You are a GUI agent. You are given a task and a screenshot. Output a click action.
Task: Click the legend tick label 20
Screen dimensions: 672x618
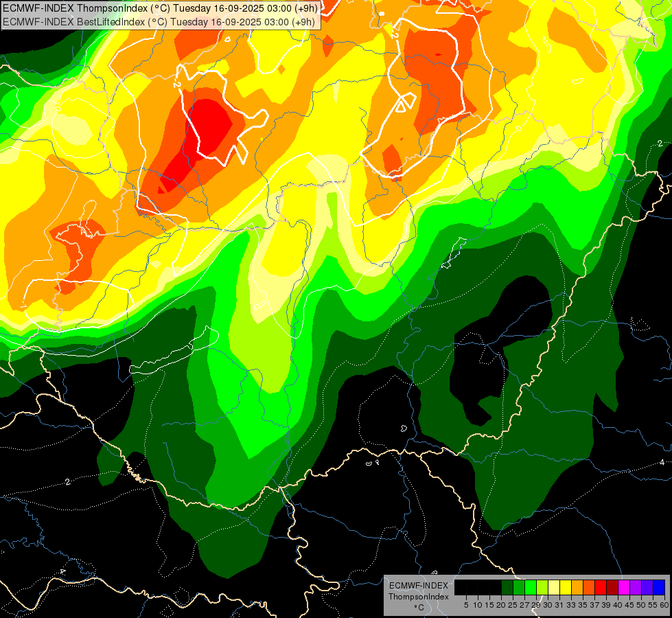501,605
